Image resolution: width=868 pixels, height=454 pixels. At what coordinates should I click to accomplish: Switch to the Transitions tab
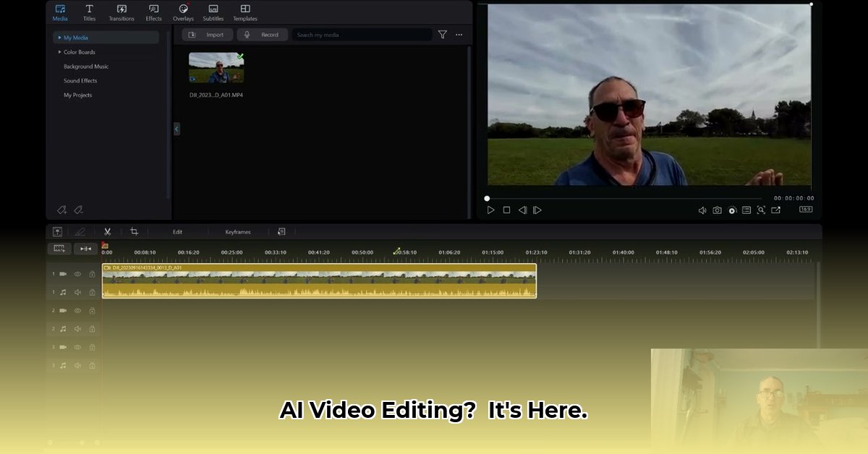click(x=122, y=12)
